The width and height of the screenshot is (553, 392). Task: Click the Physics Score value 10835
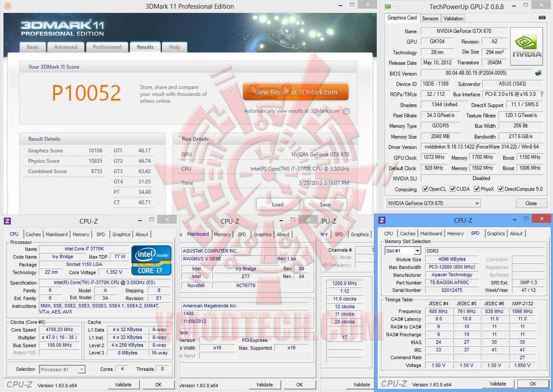(95, 161)
